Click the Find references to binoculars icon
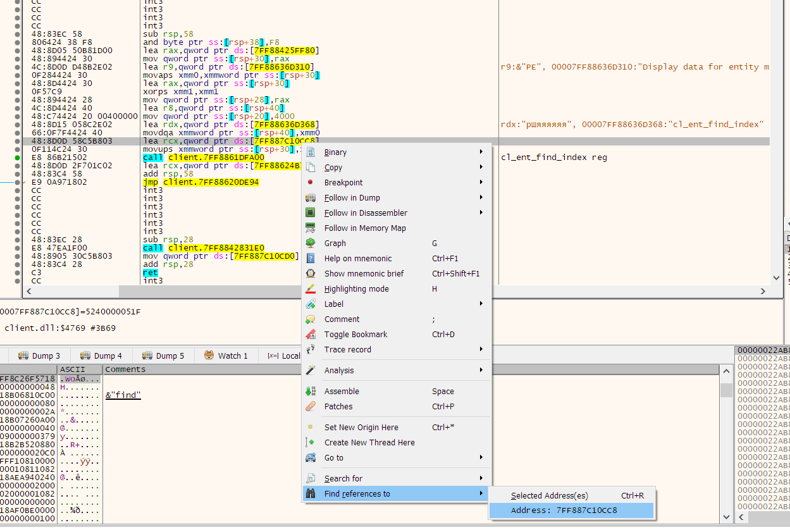The width and height of the screenshot is (790, 532). point(311,493)
